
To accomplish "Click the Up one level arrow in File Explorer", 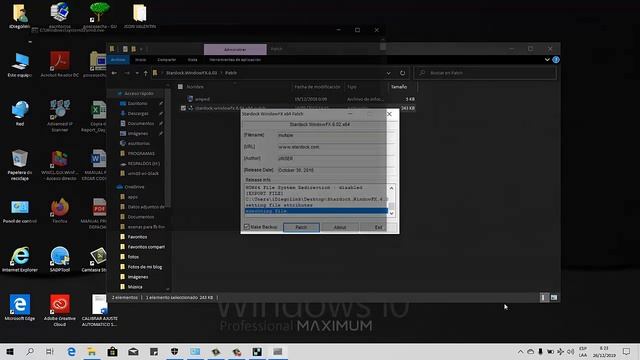I will click(146, 73).
